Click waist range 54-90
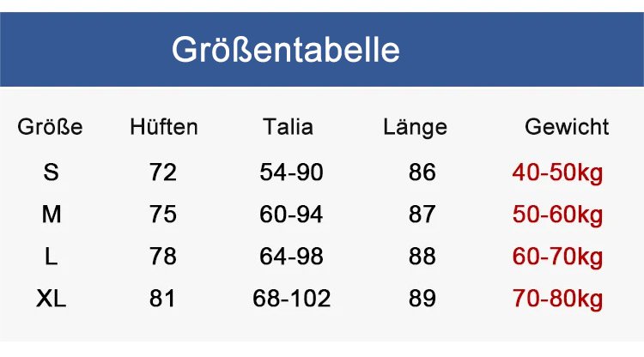 tap(291, 172)
